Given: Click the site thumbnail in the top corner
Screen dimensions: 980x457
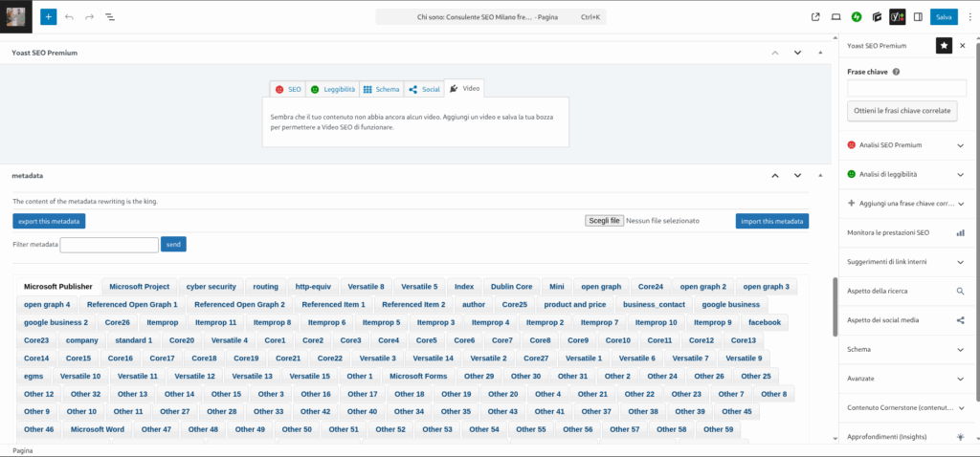Looking at the screenshot, I should [16, 17].
